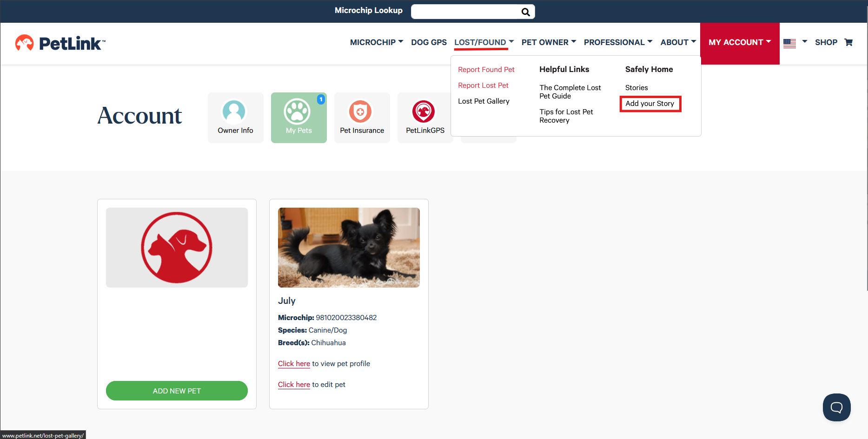This screenshot has height=439, width=868.
Task: Click the Microchip Lookup label
Action: point(369,10)
